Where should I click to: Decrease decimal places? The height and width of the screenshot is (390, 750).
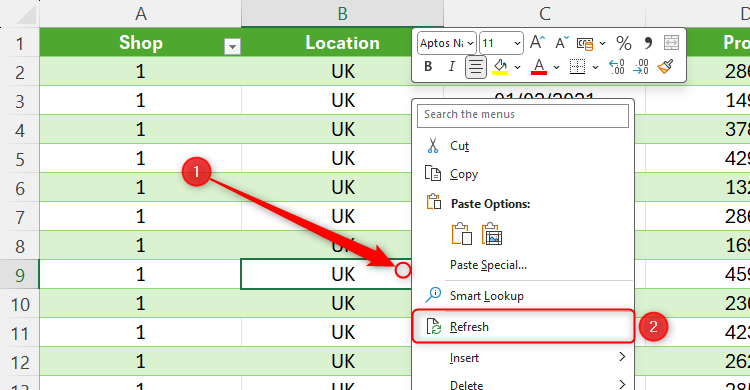tap(641, 67)
